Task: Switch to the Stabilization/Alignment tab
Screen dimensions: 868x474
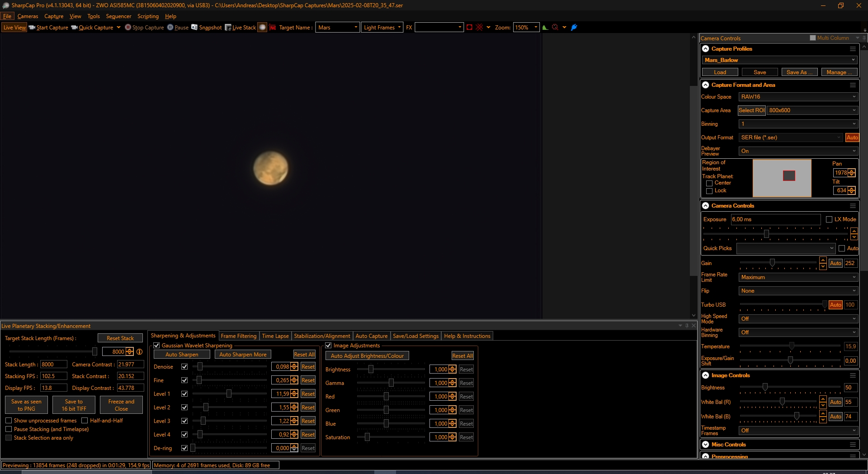Action: [322, 336]
